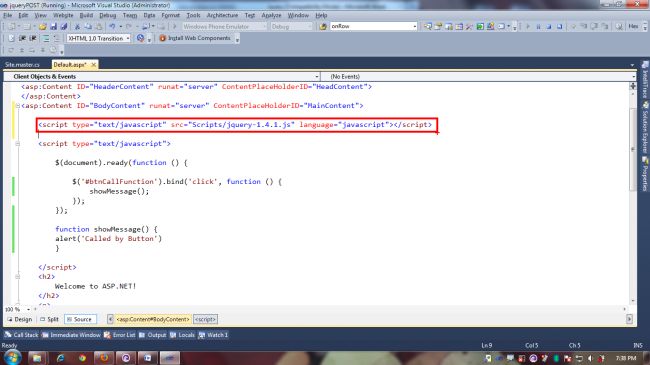
Task: Click the Open File folder icon
Action: (x=42, y=27)
